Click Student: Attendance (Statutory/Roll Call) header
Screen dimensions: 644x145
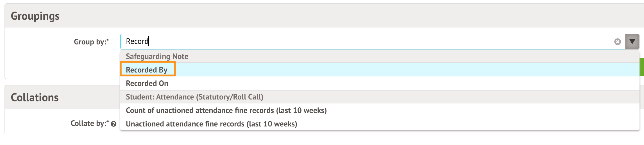194,97
